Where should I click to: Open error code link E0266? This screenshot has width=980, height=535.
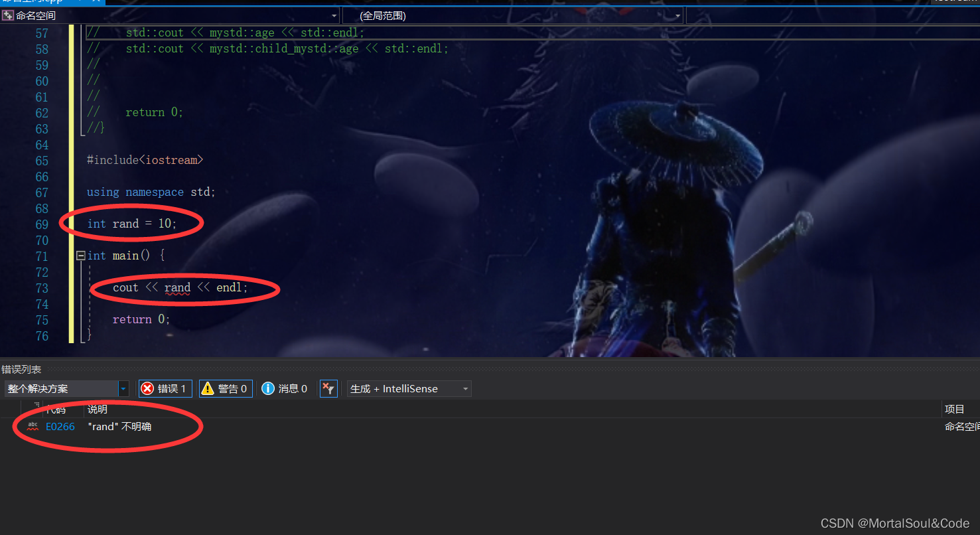point(60,426)
